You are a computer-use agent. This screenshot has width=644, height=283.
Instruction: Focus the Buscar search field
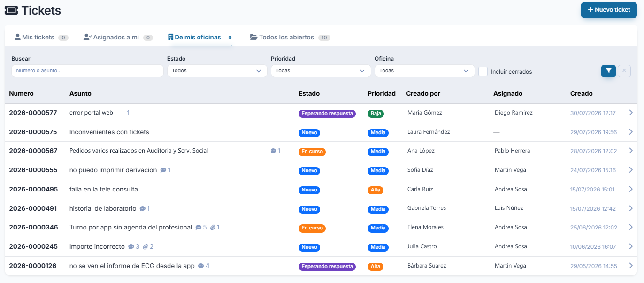click(87, 71)
